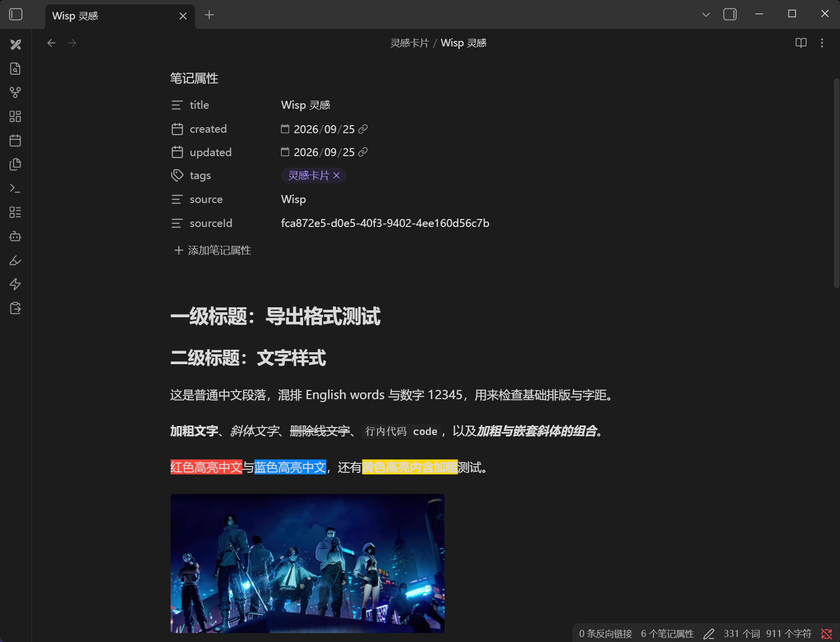Screen dimensions: 840x642
Task: Open date picker for updated date
Action: pyautogui.click(x=285, y=152)
